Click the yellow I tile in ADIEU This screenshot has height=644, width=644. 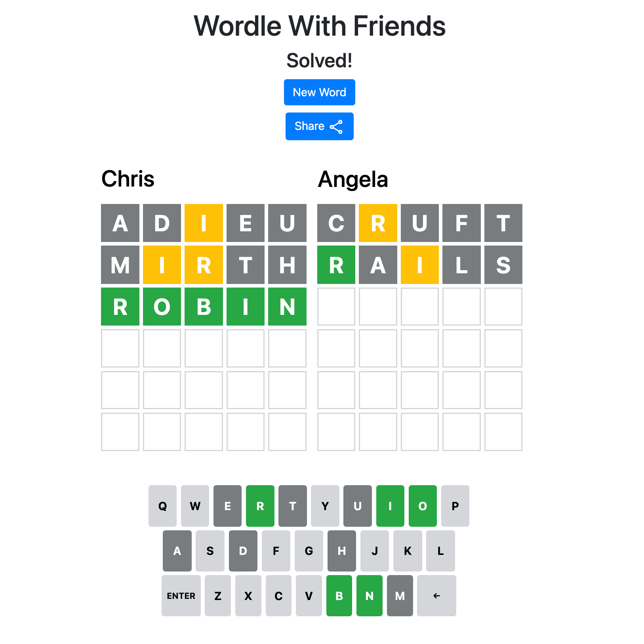point(204,223)
